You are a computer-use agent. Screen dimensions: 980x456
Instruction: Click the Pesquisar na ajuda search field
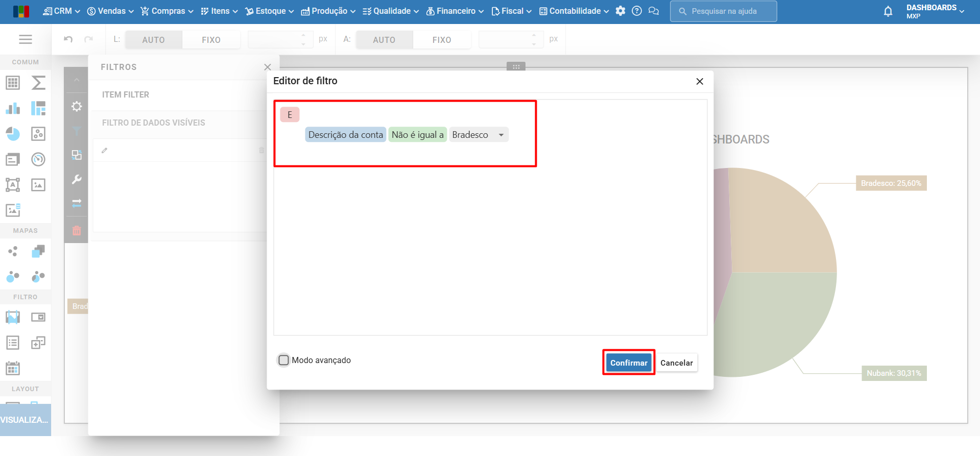(x=723, y=11)
